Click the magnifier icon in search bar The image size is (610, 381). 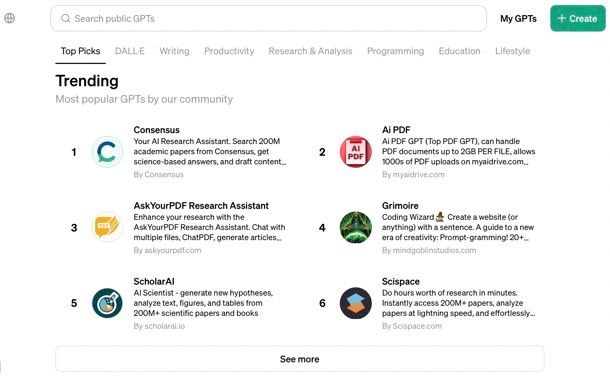click(66, 18)
